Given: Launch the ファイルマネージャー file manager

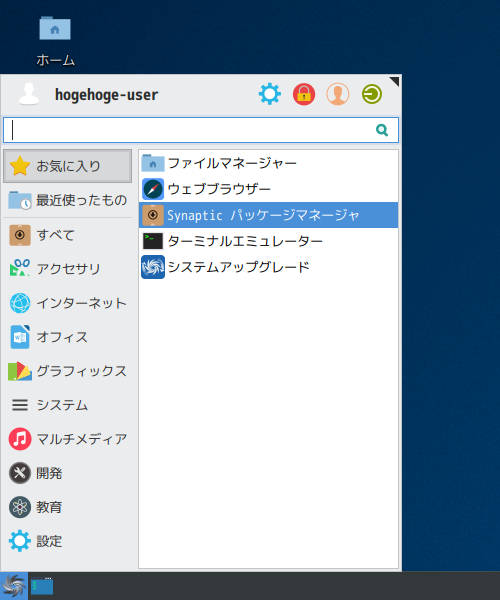Looking at the screenshot, I should point(268,163).
